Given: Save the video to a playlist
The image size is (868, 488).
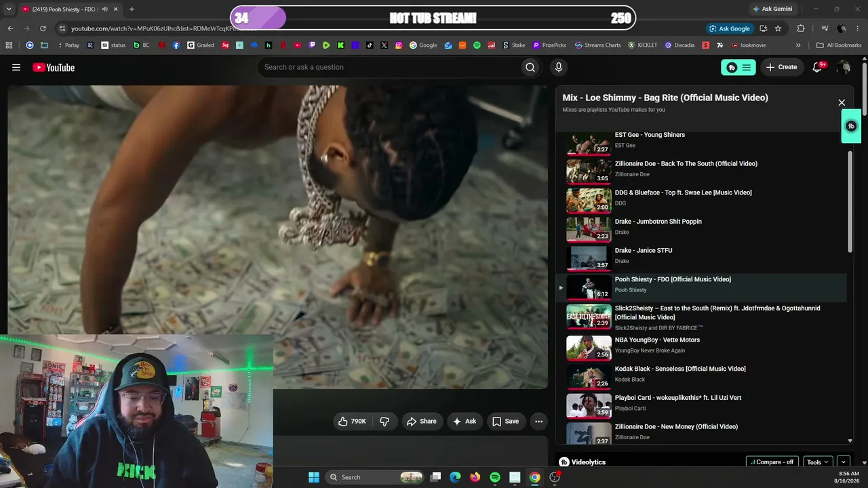Looking at the screenshot, I should tap(505, 421).
